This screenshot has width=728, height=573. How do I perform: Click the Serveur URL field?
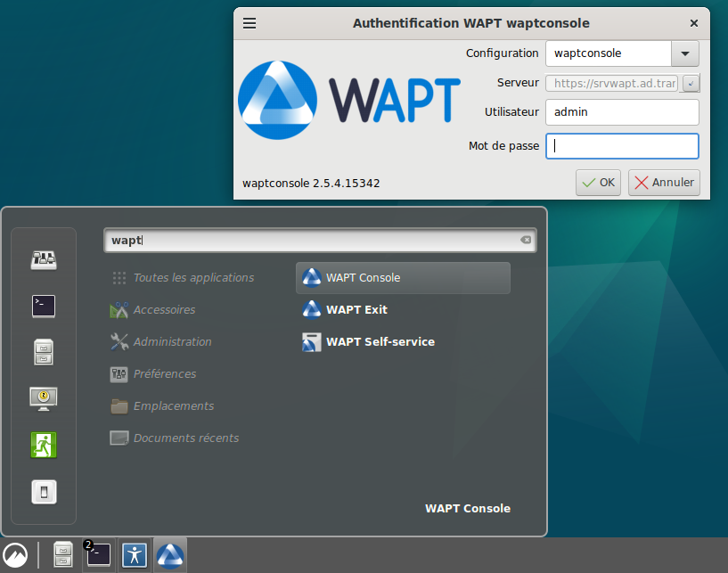click(x=611, y=83)
